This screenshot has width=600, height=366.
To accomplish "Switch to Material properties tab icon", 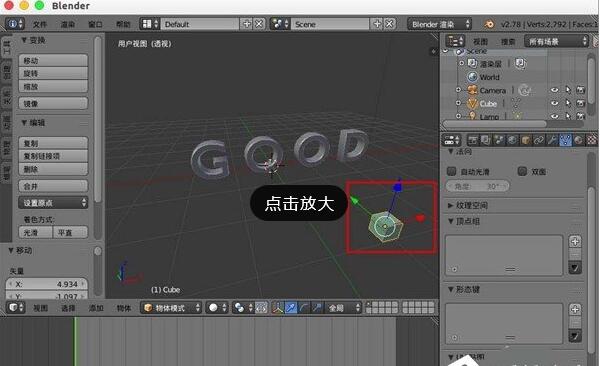I will pyautogui.click(x=578, y=141).
